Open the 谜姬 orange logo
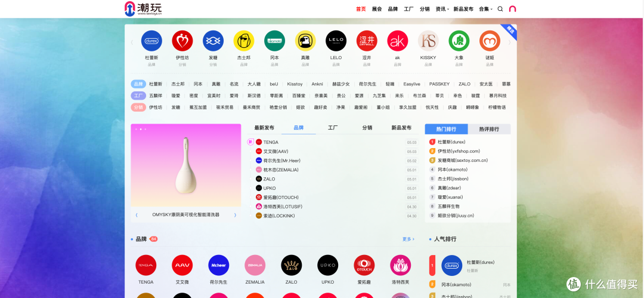Viewport: 644px width, 298px height. pos(490,41)
